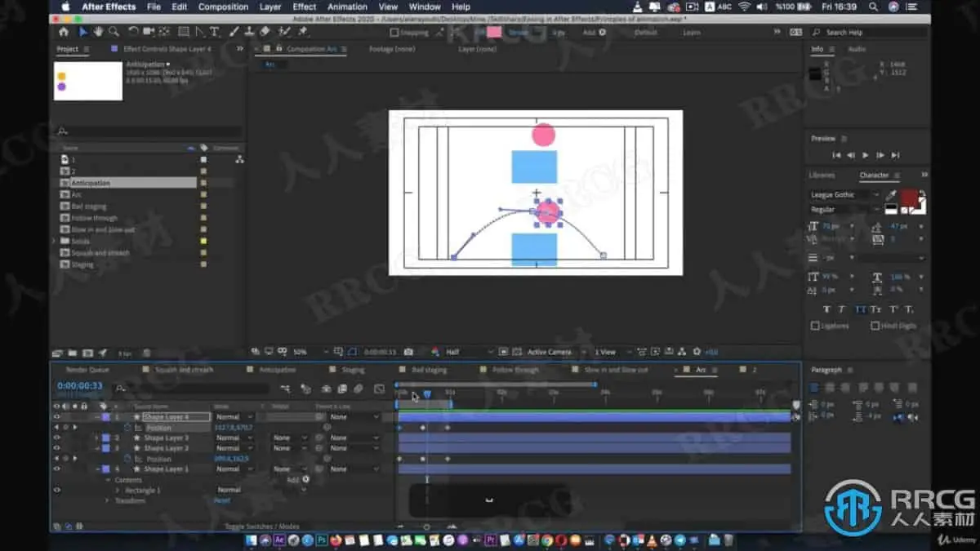This screenshot has width=980, height=551.
Task: Enable the Hindi Digits checkbox
Action: 875,326
